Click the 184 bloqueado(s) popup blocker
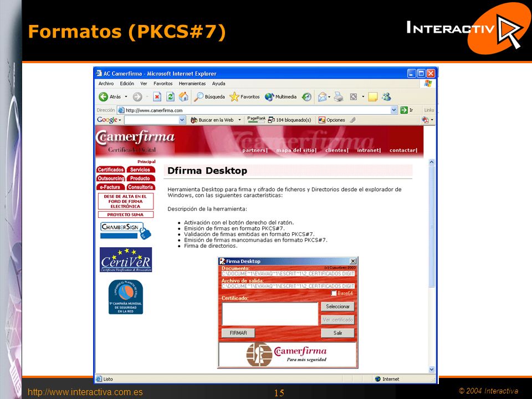Viewport: 532px width, 399px height. click(x=289, y=120)
